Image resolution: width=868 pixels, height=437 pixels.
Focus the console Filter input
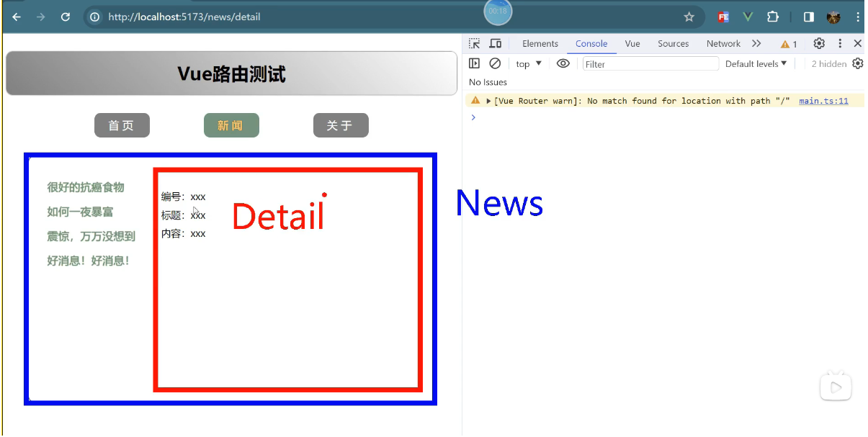650,64
